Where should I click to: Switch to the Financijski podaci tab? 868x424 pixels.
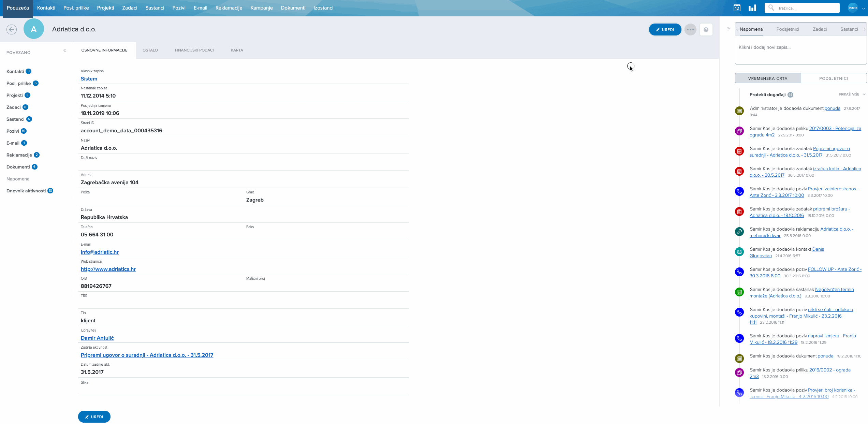194,50
